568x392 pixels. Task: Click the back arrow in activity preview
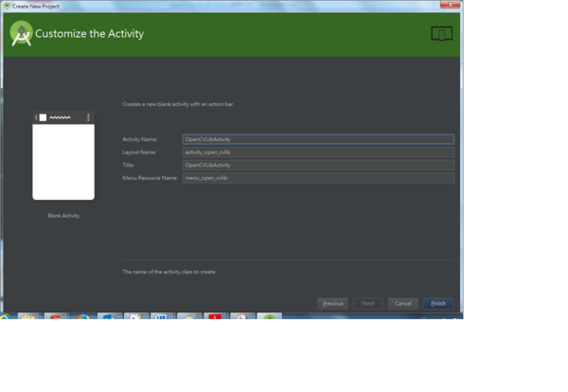pos(37,117)
